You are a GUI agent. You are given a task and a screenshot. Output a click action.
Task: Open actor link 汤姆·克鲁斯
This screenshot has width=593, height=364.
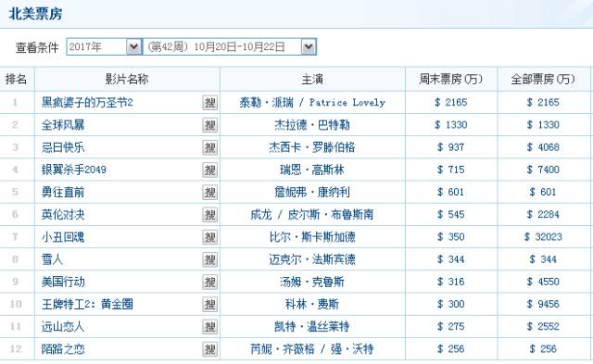tap(312, 282)
